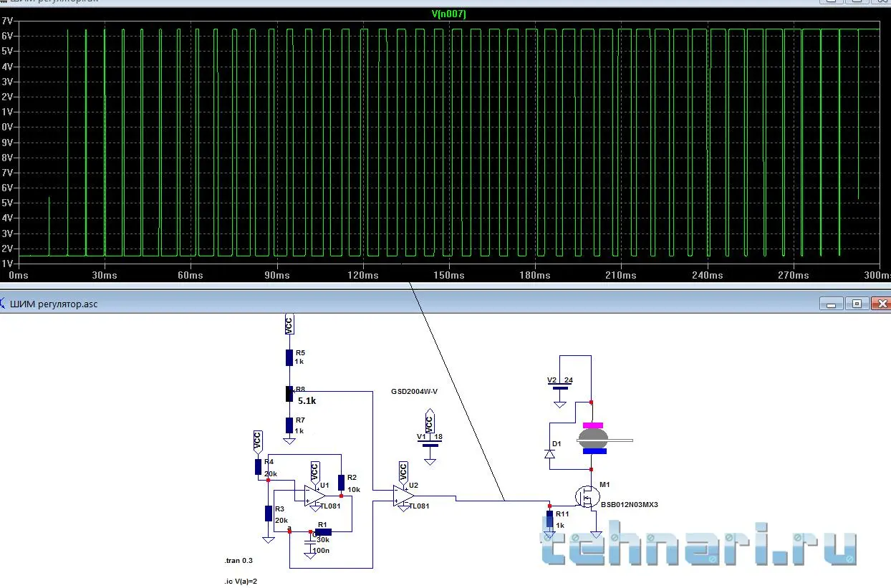This screenshot has height=588, width=891.
Task: Select the U1 TL081 op-amp symbol
Action: point(314,496)
